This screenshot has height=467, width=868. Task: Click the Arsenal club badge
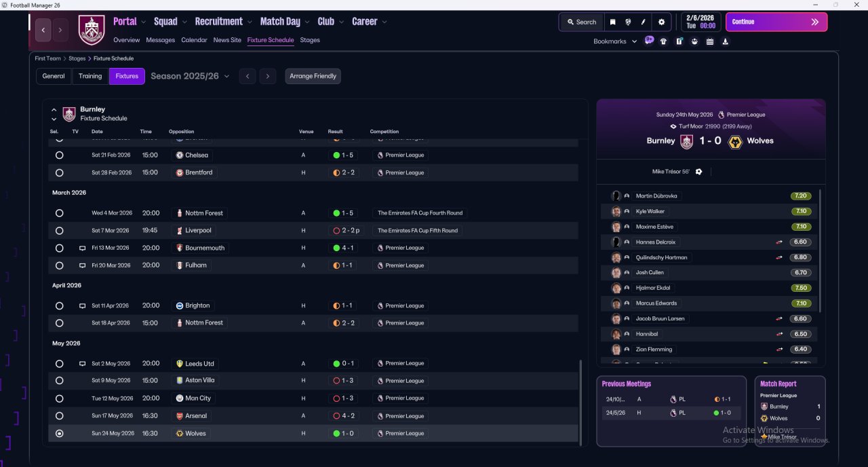pos(179,416)
